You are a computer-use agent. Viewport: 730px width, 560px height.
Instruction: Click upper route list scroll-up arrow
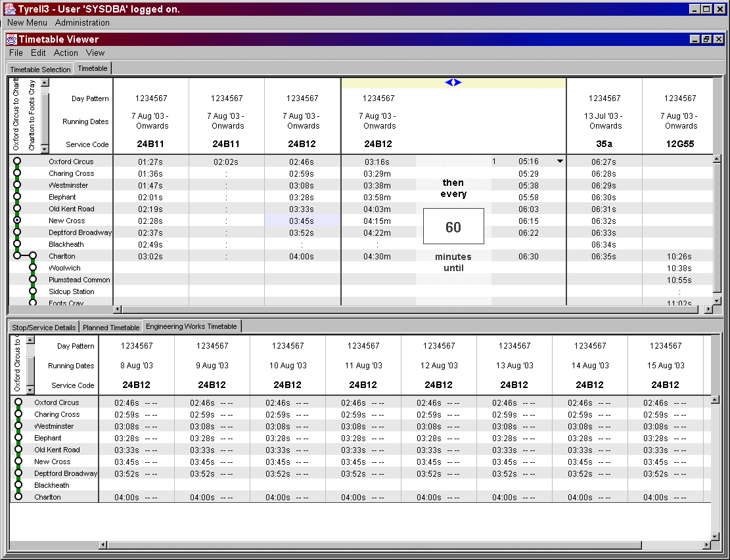pyautogui.click(x=45, y=83)
